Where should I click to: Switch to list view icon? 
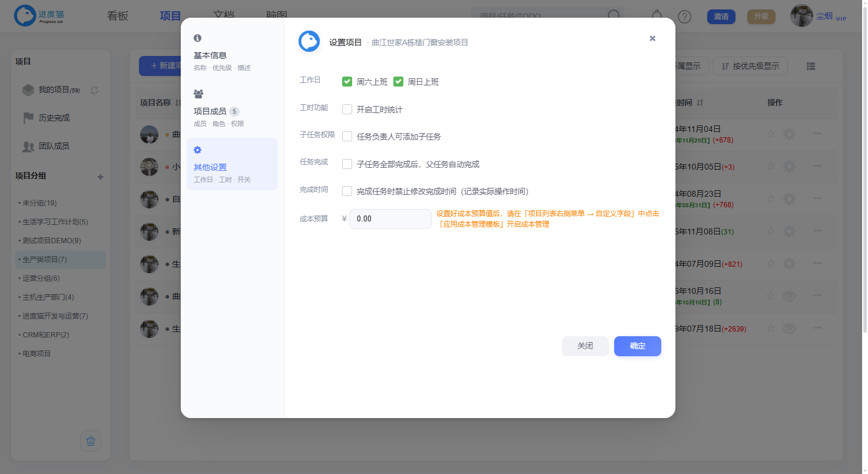(x=811, y=67)
